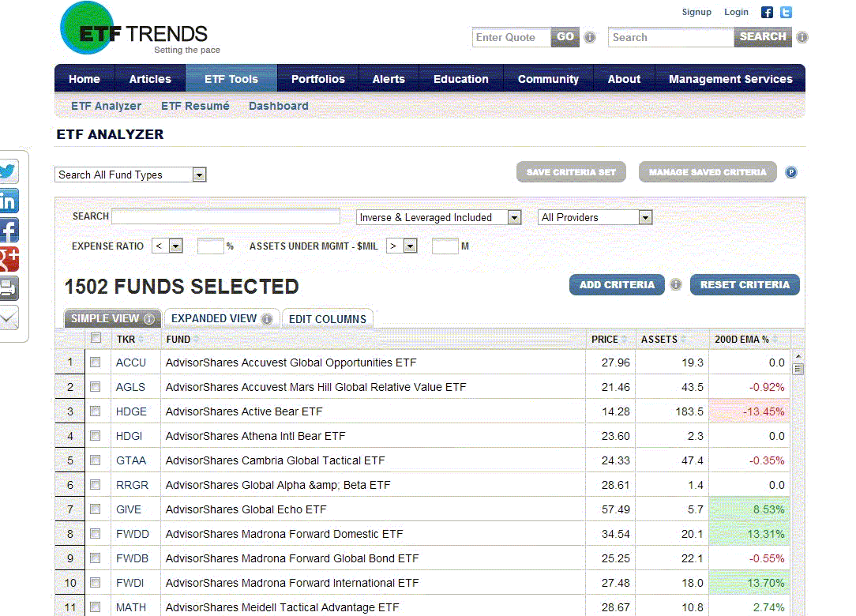This screenshot has height=616, width=856.
Task: Sort by FUND column sort arrows
Action: 196,340
